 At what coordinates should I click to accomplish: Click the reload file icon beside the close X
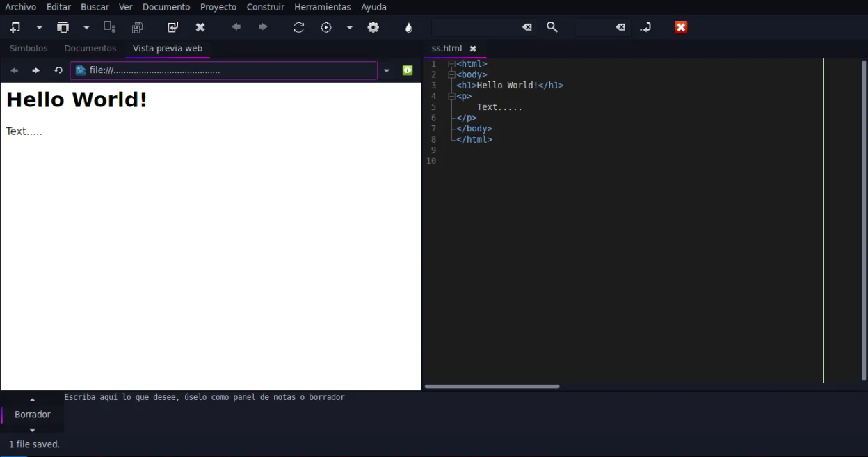pyautogui.click(x=172, y=27)
